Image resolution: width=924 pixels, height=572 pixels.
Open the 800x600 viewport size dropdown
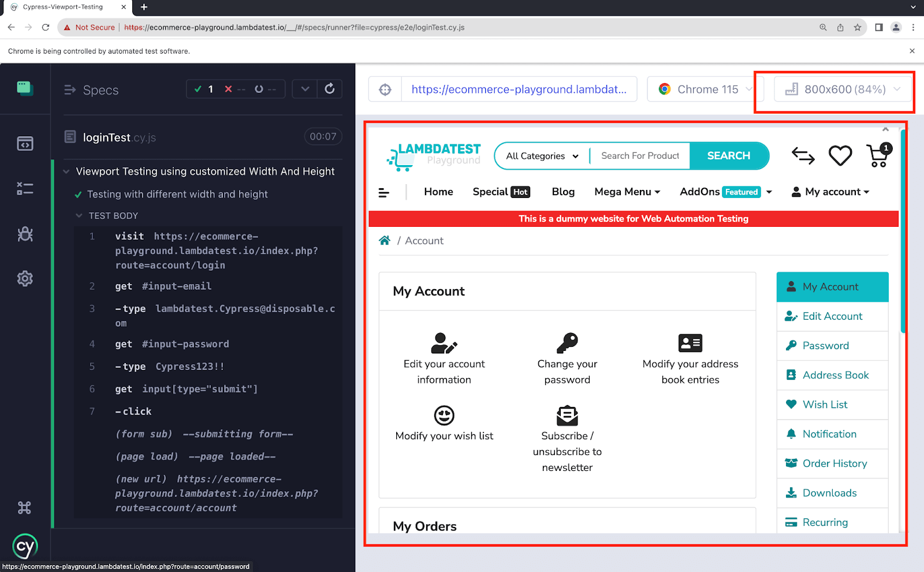tap(843, 89)
